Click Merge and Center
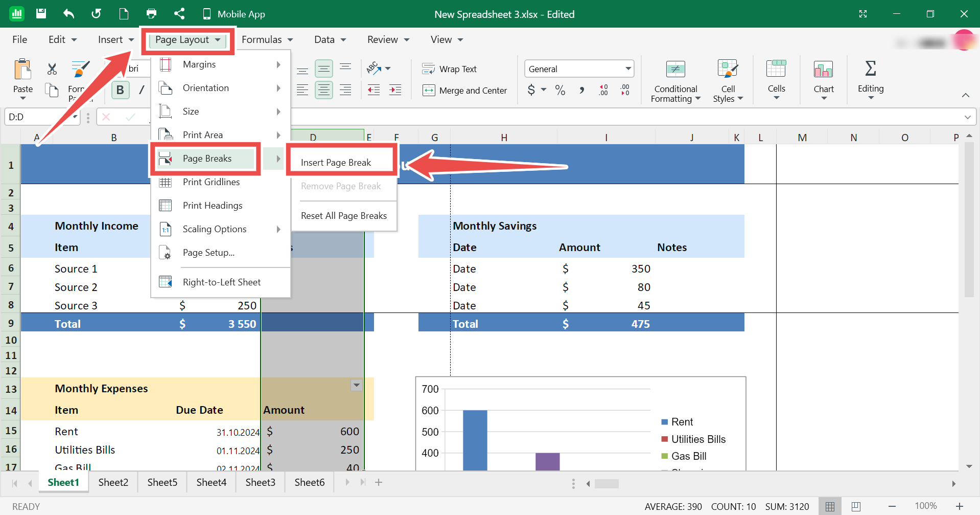Viewport: 980px width, 515px height. tap(465, 91)
